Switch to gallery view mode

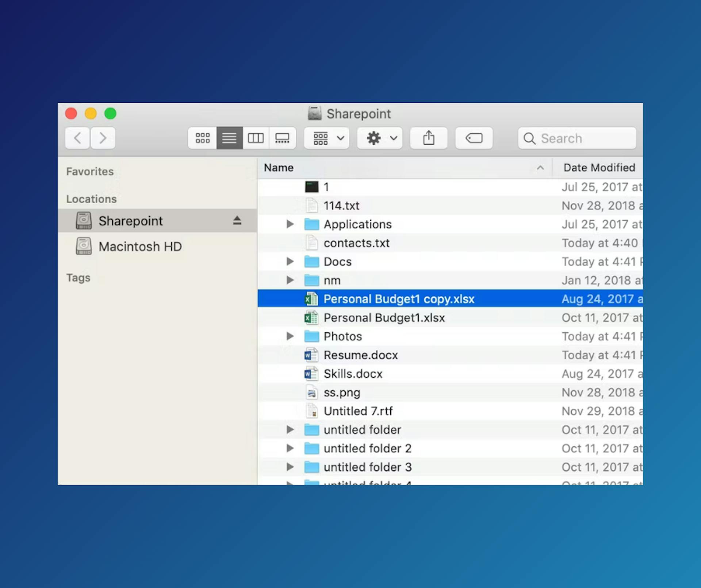point(282,138)
